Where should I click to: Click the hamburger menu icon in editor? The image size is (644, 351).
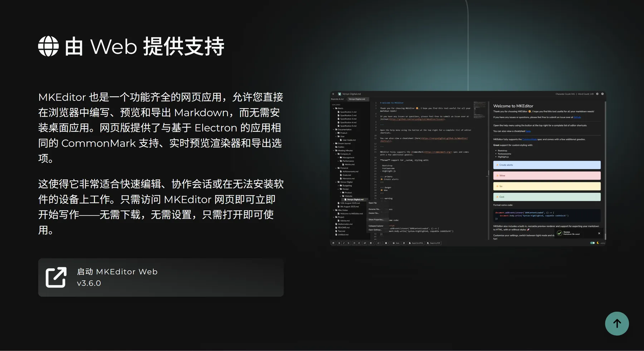[333, 94]
